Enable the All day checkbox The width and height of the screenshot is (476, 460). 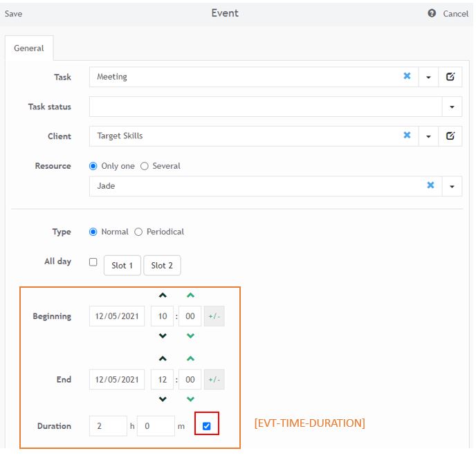(x=93, y=262)
